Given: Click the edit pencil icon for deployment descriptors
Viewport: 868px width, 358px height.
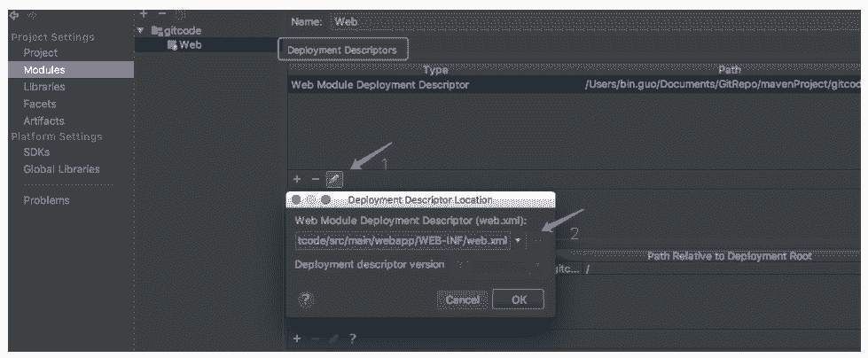Looking at the screenshot, I should point(333,180).
